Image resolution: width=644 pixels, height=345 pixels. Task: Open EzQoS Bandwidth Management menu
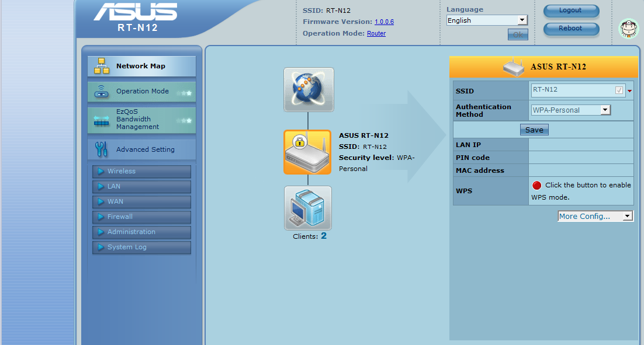pyautogui.click(x=141, y=120)
